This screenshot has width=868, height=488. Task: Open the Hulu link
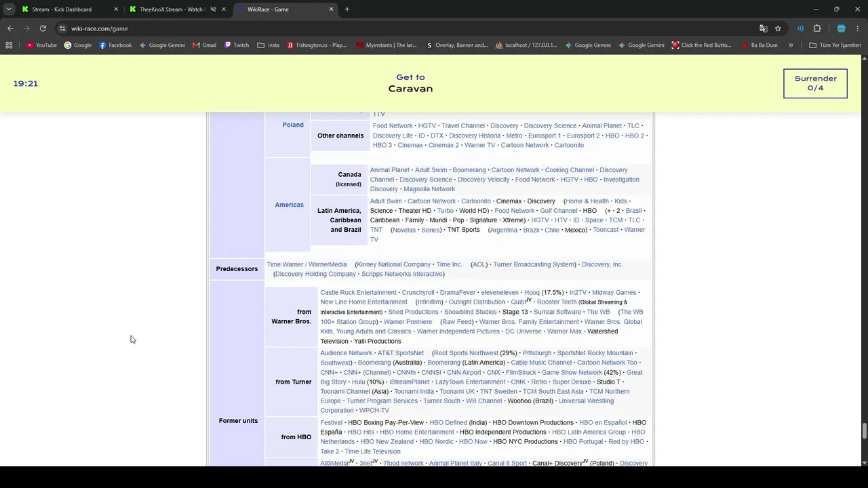(358, 382)
